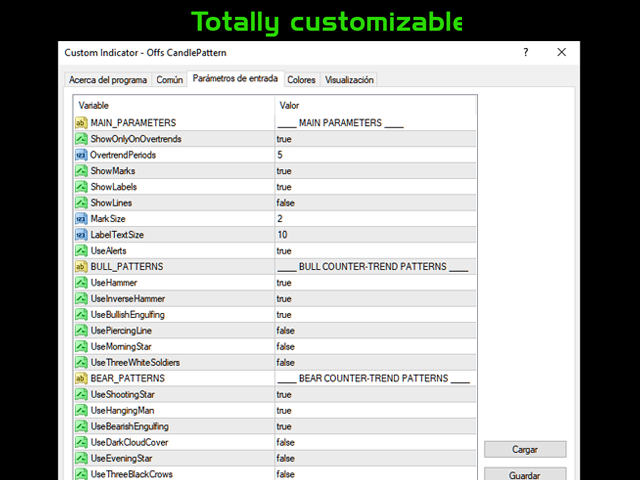
Task: Click the icon beside MAIN_PARAMETERS variable
Action: [82, 123]
